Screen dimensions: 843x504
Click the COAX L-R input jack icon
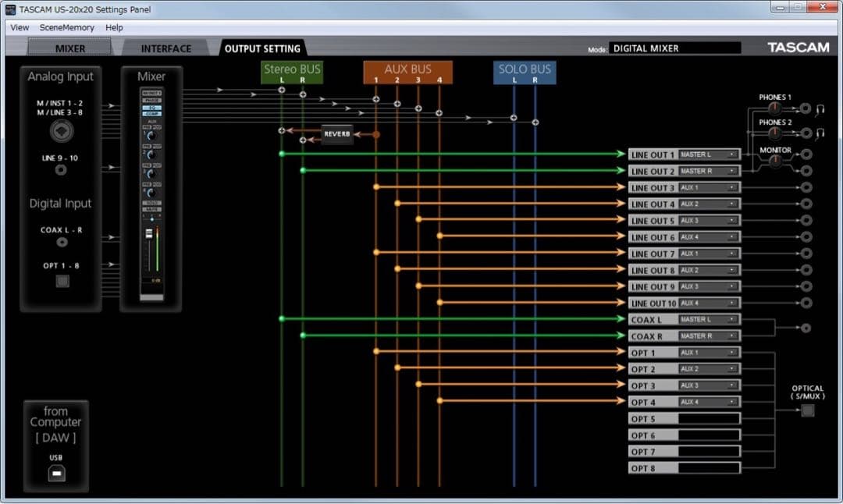click(x=62, y=243)
